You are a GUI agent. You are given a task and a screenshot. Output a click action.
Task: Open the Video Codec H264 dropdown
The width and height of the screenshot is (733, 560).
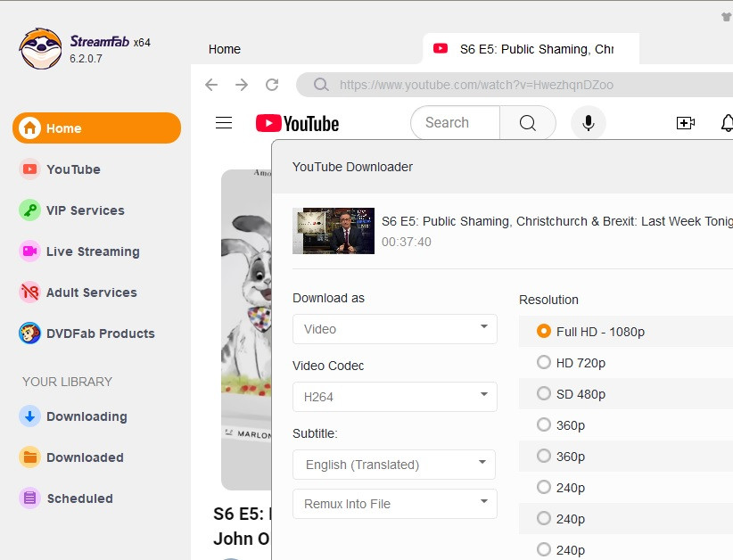coord(395,397)
